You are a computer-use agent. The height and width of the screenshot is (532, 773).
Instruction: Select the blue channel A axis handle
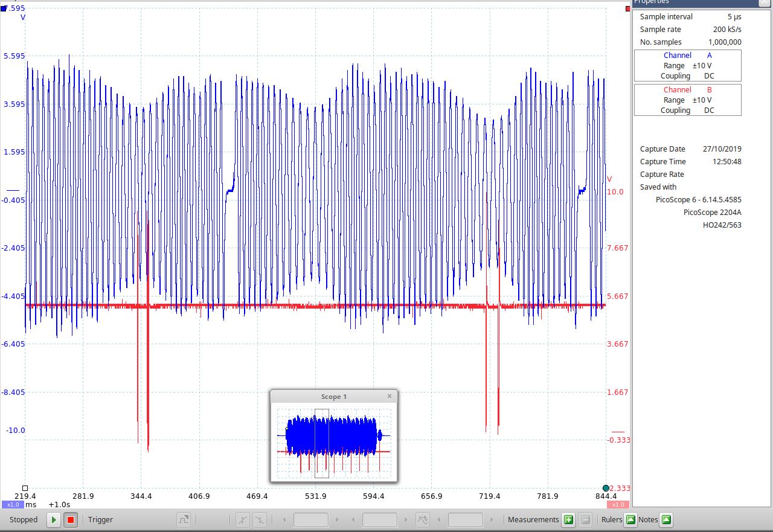pos(4,8)
